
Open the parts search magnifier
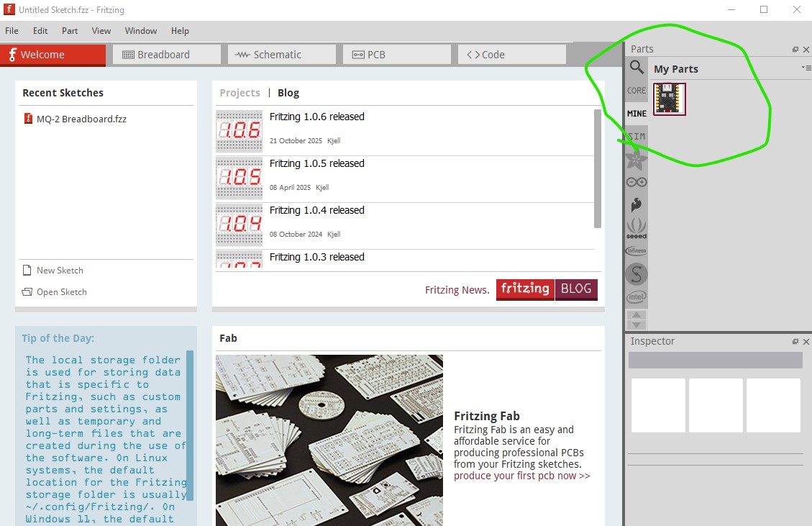637,68
